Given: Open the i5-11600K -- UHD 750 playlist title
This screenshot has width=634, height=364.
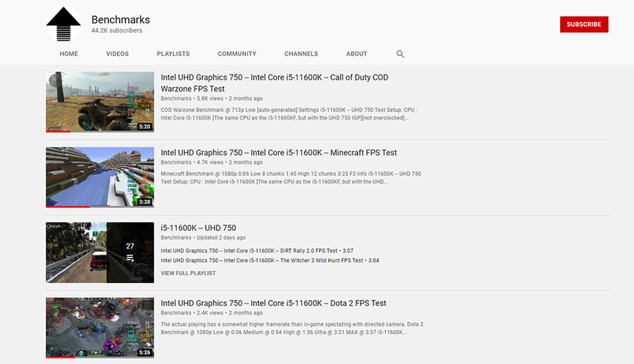Looking at the screenshot, I should 198,228.
